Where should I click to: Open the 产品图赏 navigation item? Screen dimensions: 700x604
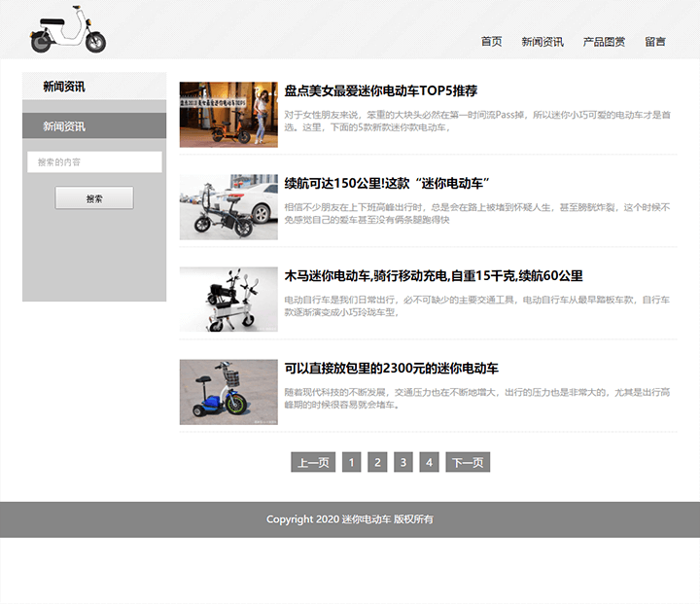[x=604, y=42]
